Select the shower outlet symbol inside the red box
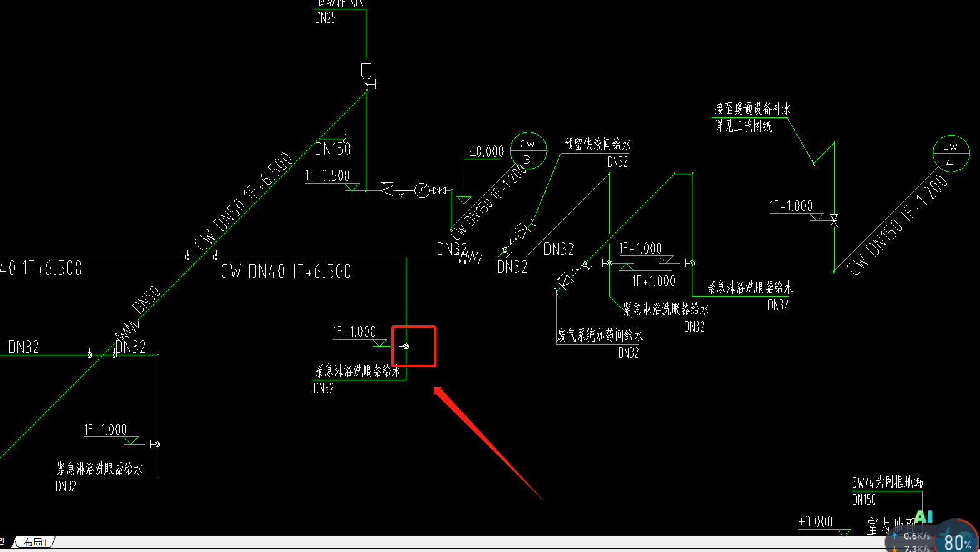This screenshot has width=980, height=552. pos(404,346)
